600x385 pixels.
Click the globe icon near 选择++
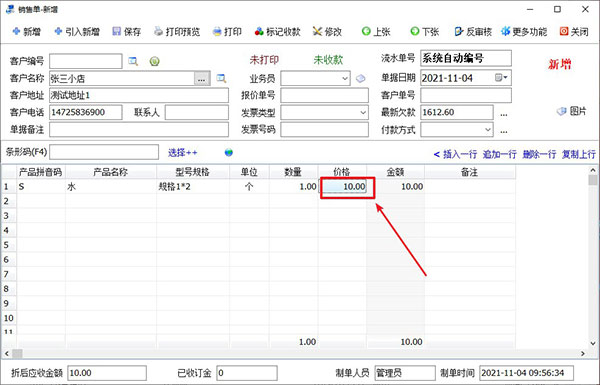point(229,153)
